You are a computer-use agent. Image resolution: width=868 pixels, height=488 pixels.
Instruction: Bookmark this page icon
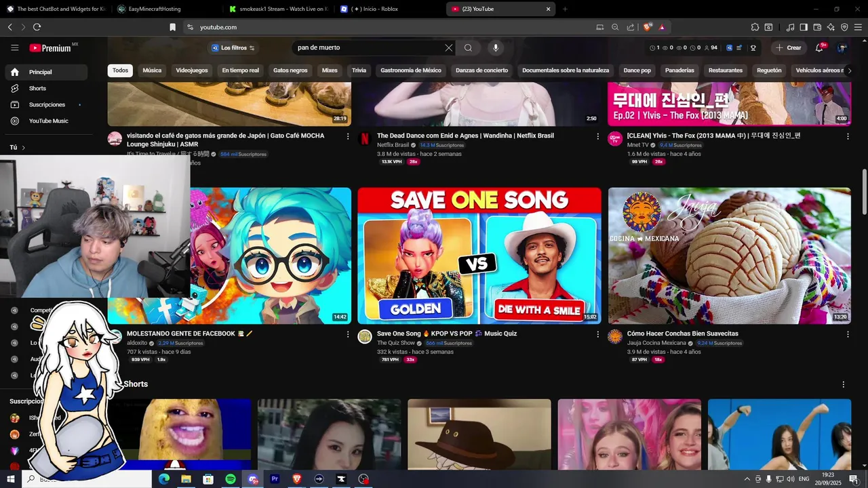click(172, 27)
